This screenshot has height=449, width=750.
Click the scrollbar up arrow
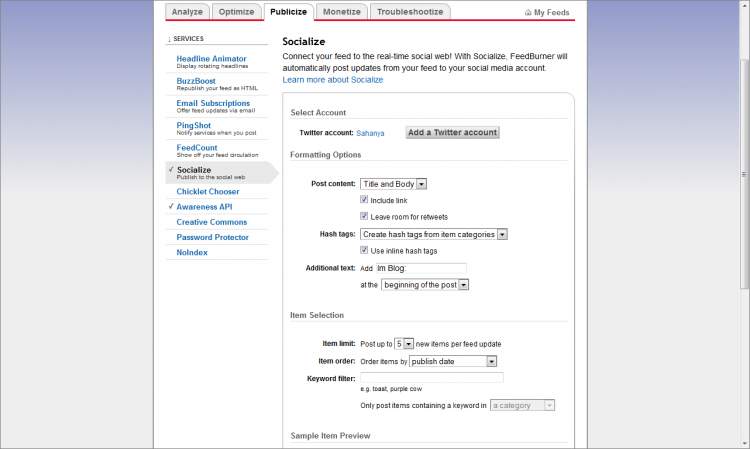(743, 6)
